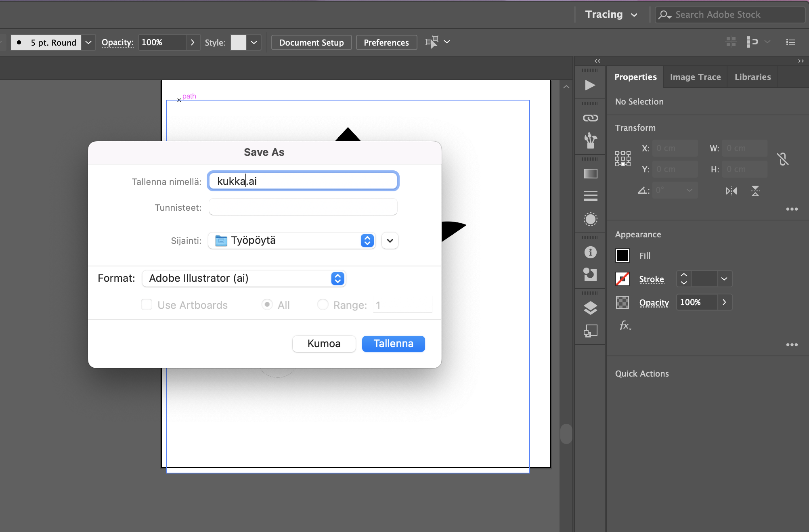Click the fx effects icon
The height and width of the screenshot is (532, 809).
(625, 325)
